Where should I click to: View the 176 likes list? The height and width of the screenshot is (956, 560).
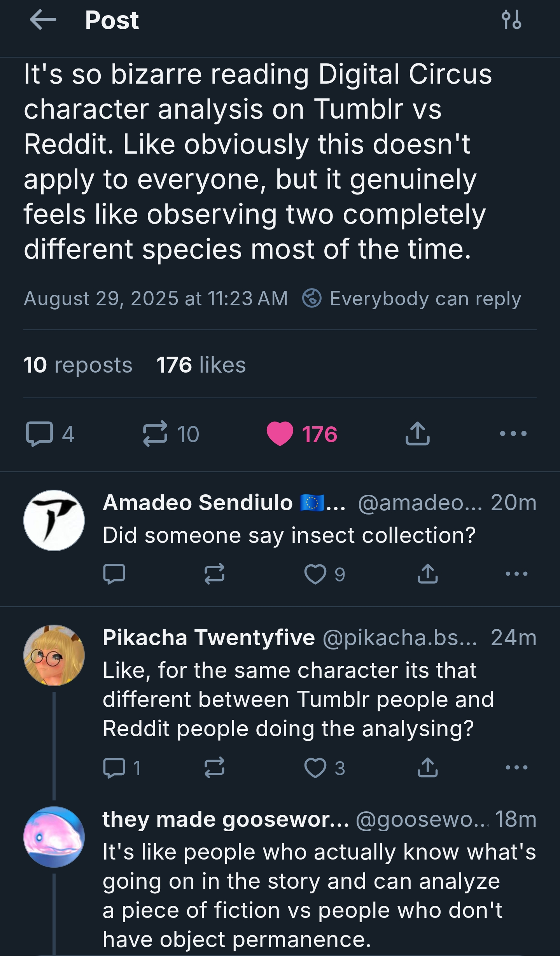(x=201, y=365)
